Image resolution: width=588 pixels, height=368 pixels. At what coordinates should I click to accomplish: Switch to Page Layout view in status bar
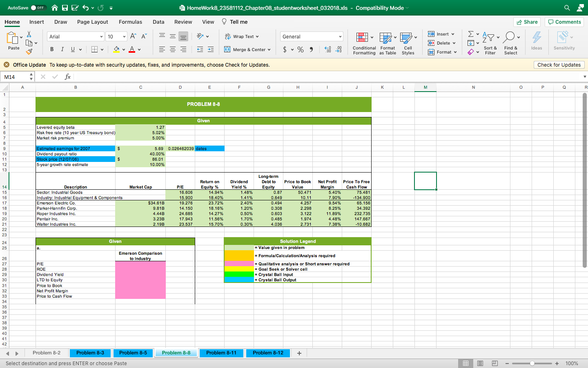[x=480, y=363]
